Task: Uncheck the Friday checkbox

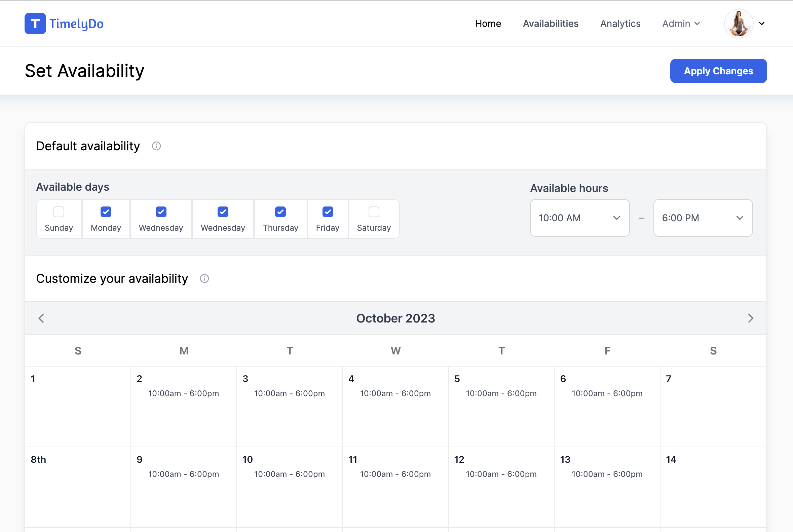Action: (x=328, y=212)
